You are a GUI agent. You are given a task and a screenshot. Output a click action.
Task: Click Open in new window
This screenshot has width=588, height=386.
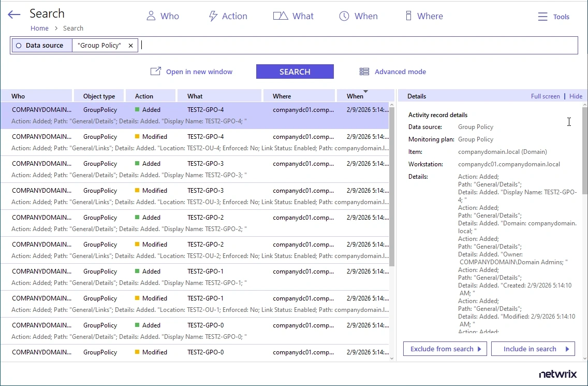192,72
